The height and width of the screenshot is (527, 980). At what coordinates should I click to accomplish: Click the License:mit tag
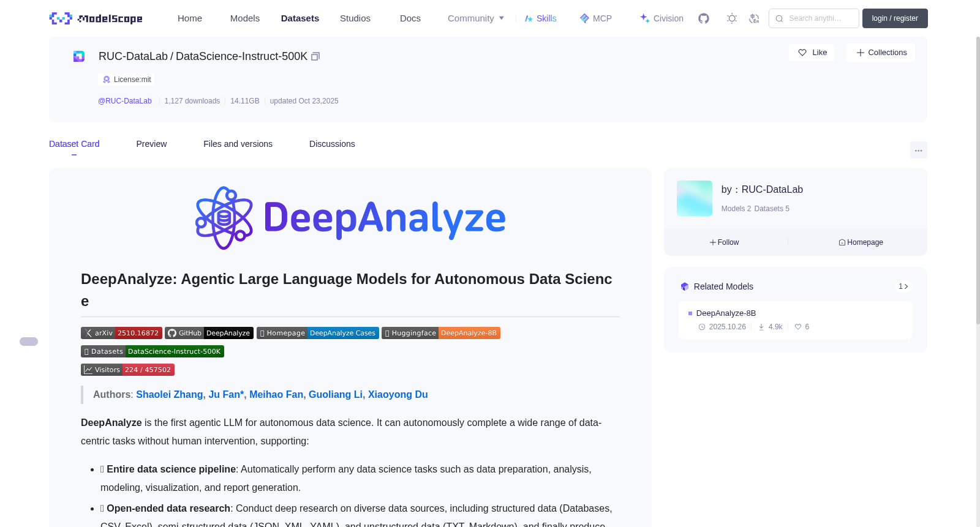[x=126, y=80]
